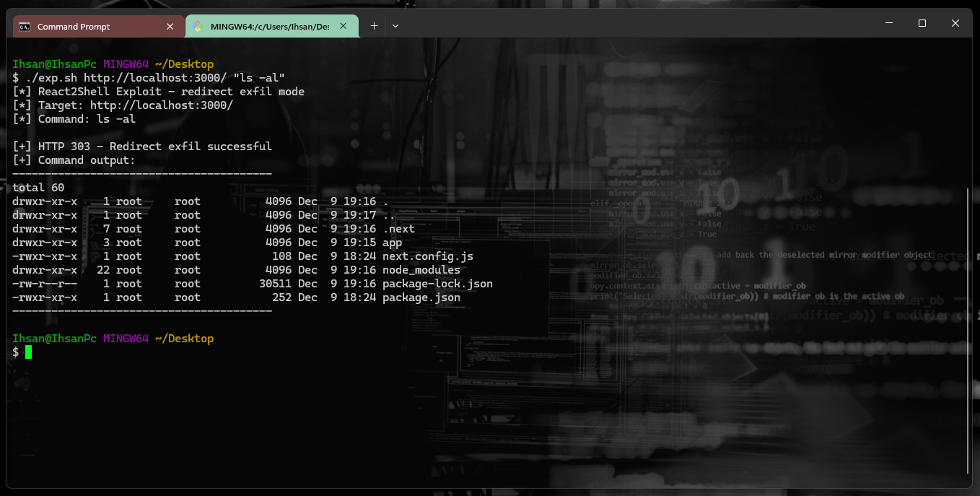This screenshot has width=980, height=496.
Task: Click the "30511" file size value
Action: pyautogui.click(x=275, y=284)
